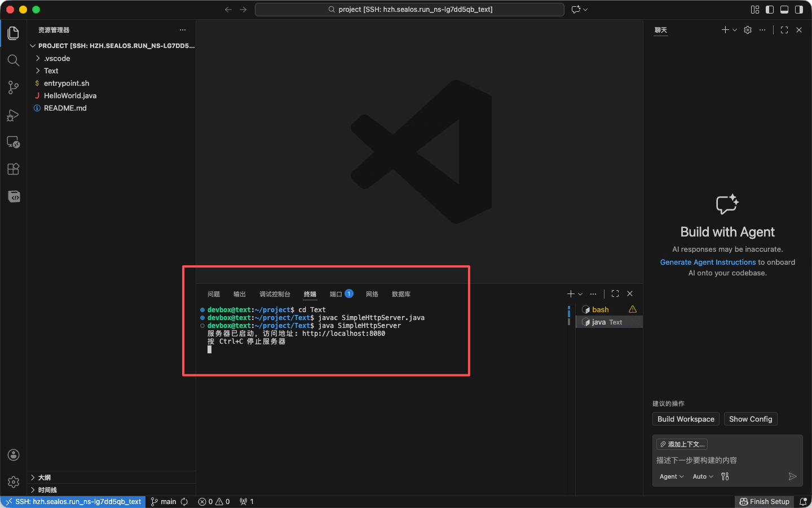The height and width of the screenshot is (508, 812).
Task: Open the Explorer view in activity bar
Action: pyautogui.click(x=14, y=33)
